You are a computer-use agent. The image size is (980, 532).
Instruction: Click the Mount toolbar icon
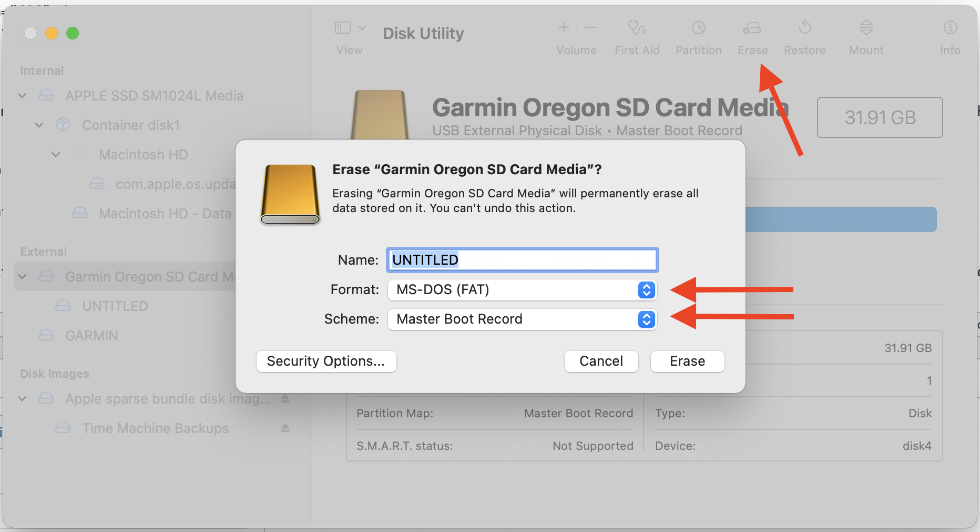pos(866,27)
